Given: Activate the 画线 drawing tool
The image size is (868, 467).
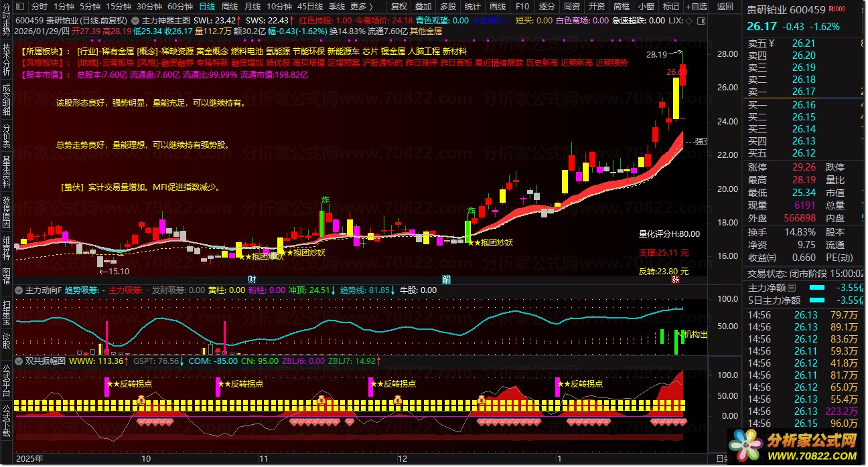Looking at the screenshot, I should (x=497, y=6).
